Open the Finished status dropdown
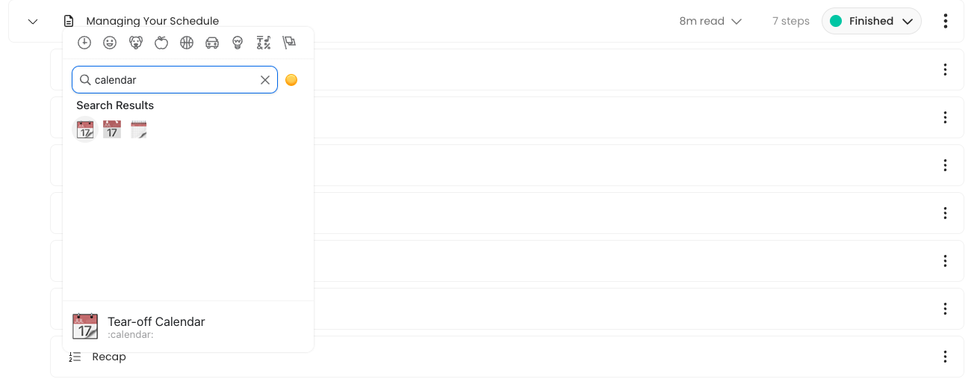 click(871, 22)
